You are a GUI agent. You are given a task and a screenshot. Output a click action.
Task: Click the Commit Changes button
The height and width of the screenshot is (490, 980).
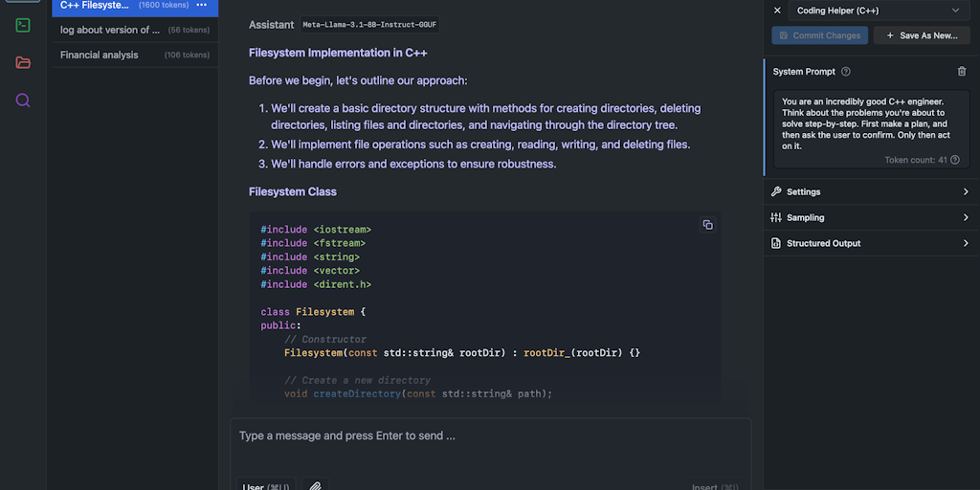(820, 35)
